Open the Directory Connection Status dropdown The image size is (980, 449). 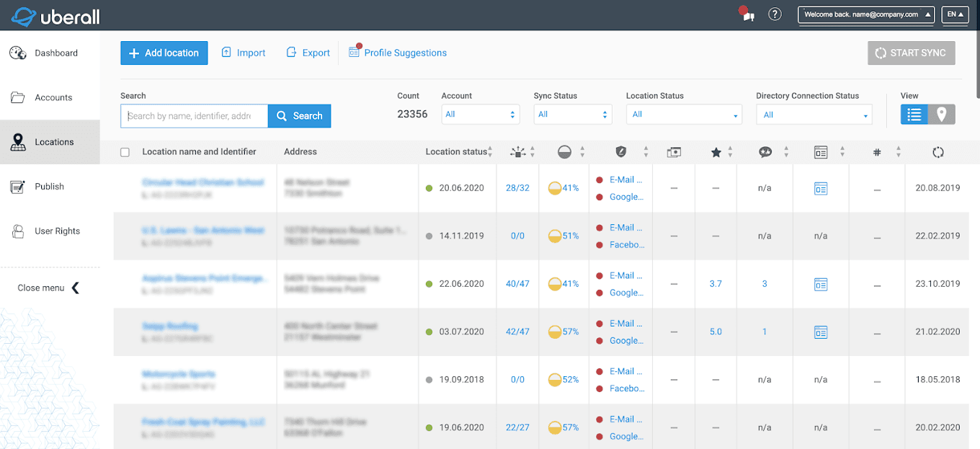coord(814,114)
